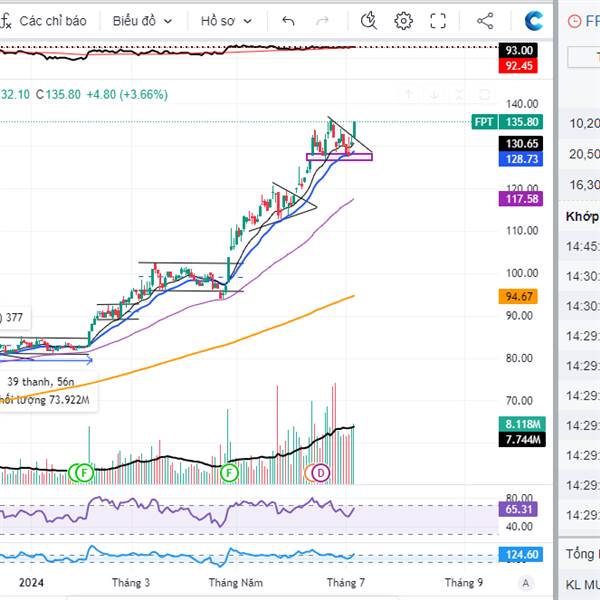Click the 117.58 purple price label
Image resolution: width=600 pixels, height=600 pixels.
tap(520, 199)
